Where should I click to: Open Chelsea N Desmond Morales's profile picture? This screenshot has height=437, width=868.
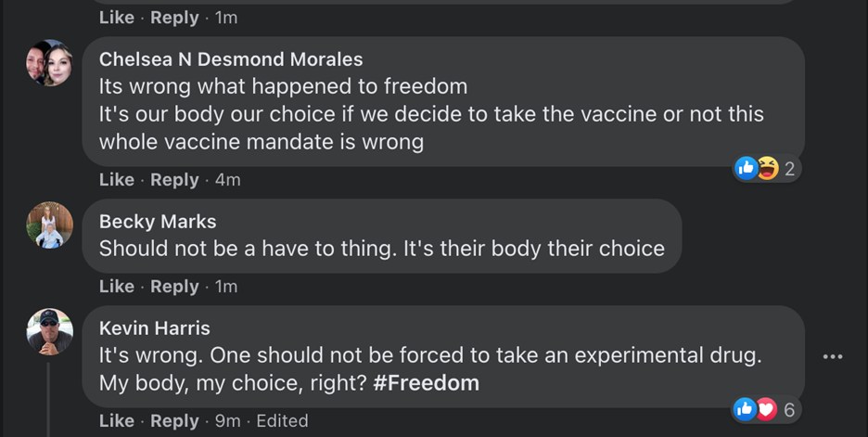pos(49,63)
